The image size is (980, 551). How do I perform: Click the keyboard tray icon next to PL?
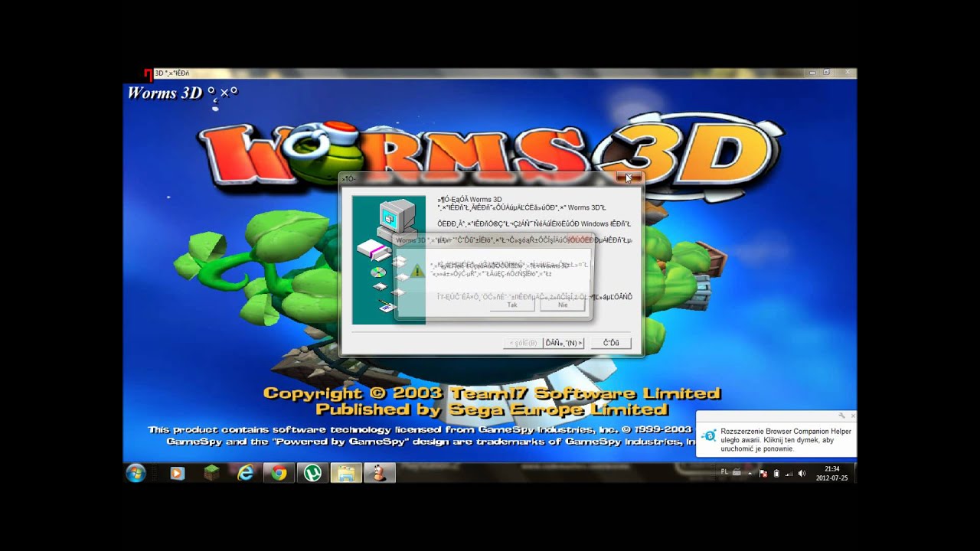coord(737,473)
